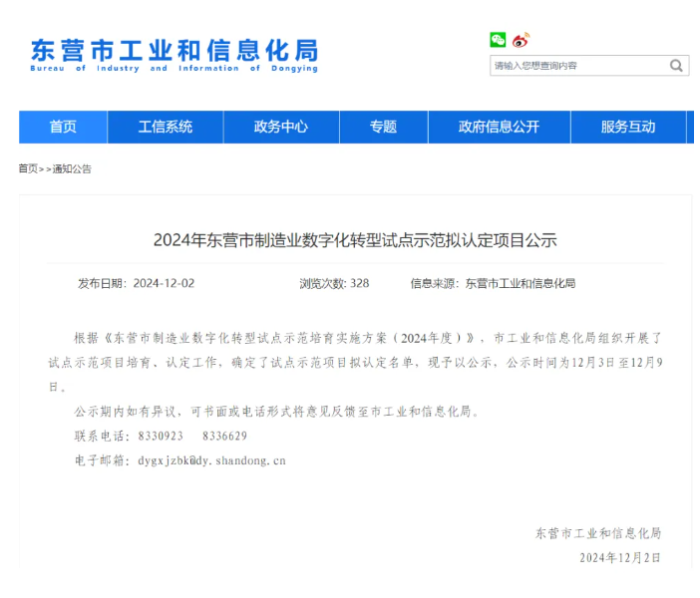Open 通知公告 breadcrumb link
Image resolution: width=700 pixels, height=598 pixels.
(x=72, y=169)
